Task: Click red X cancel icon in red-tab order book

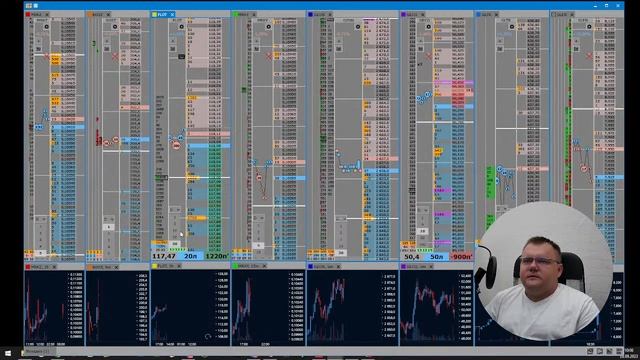Action: (46, 56)
